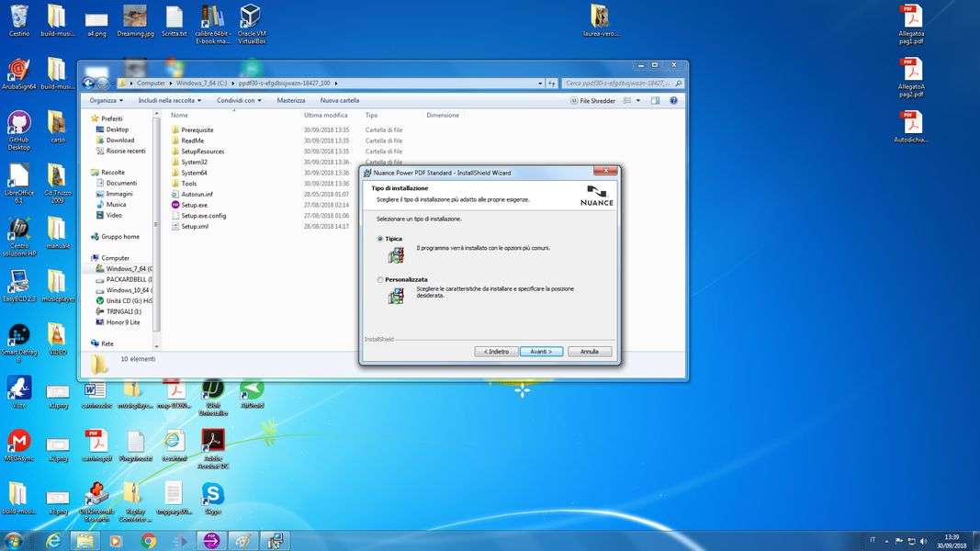This screenshot has width=980, height=551.
Task: Cancel the installer with Annulla
Action: point(589,352)
